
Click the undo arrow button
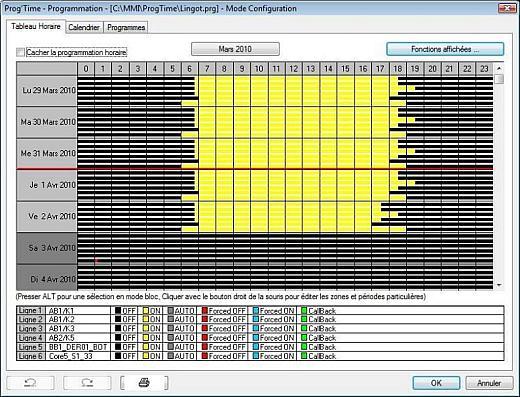coord(30,383)
